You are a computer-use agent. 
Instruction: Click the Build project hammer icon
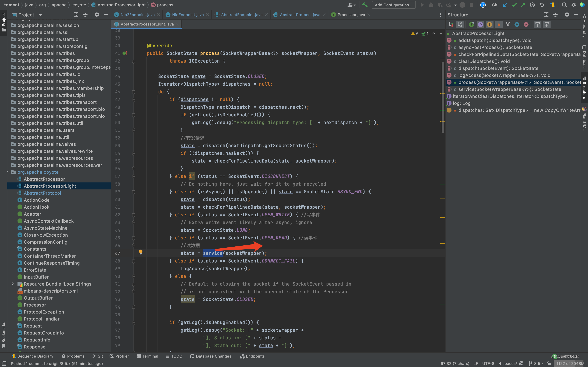pyautogui.click(x=365, y=5)
